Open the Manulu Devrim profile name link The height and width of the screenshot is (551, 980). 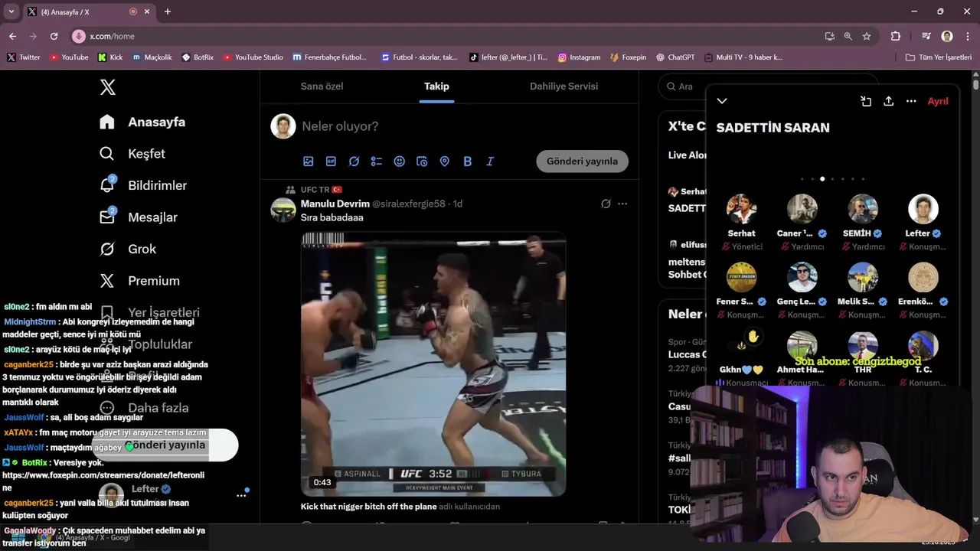click(335, 204)
